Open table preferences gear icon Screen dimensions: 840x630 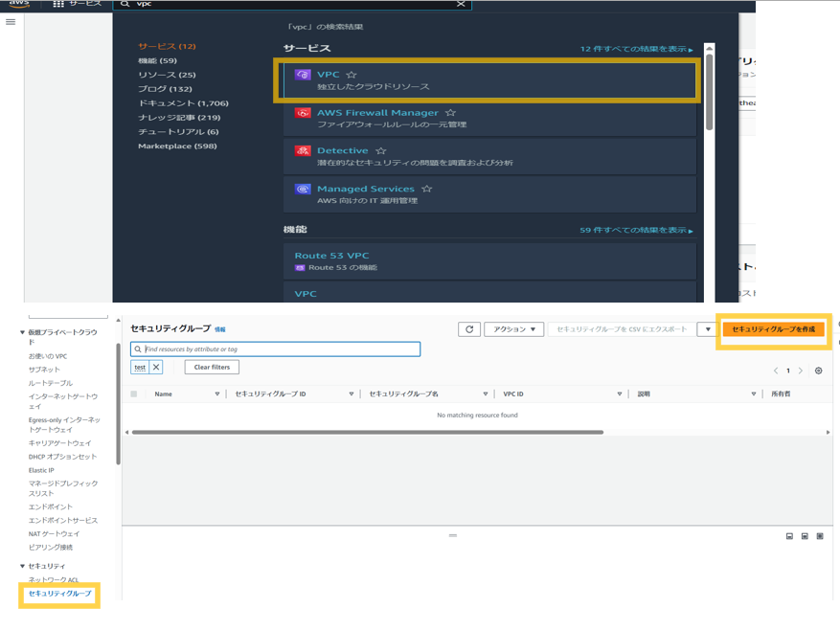819,371
